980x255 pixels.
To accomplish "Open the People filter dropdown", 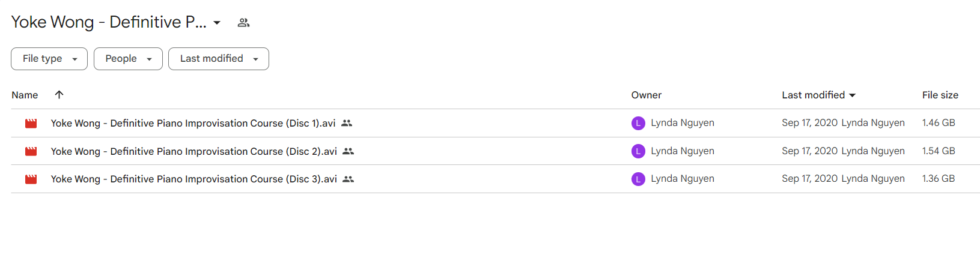I will 128,59.
